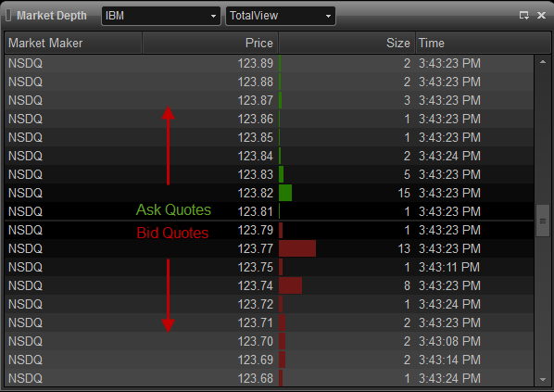
Task: Select the best bid row at 123.79
Action: tap(270, 230)
